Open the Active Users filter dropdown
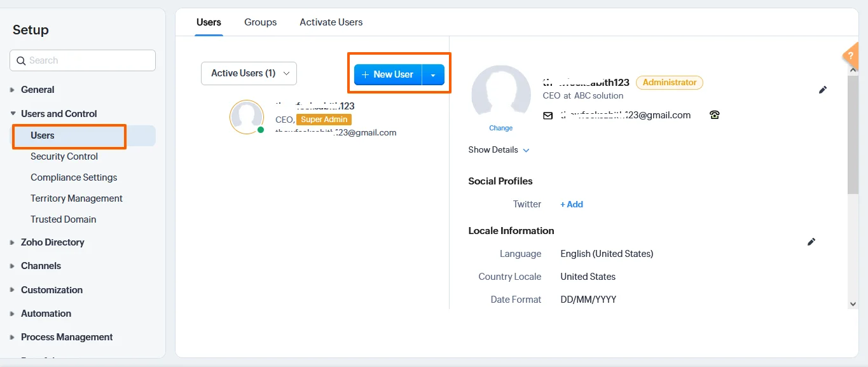Screen dimensions: 868x367 (x=248, y=73)
